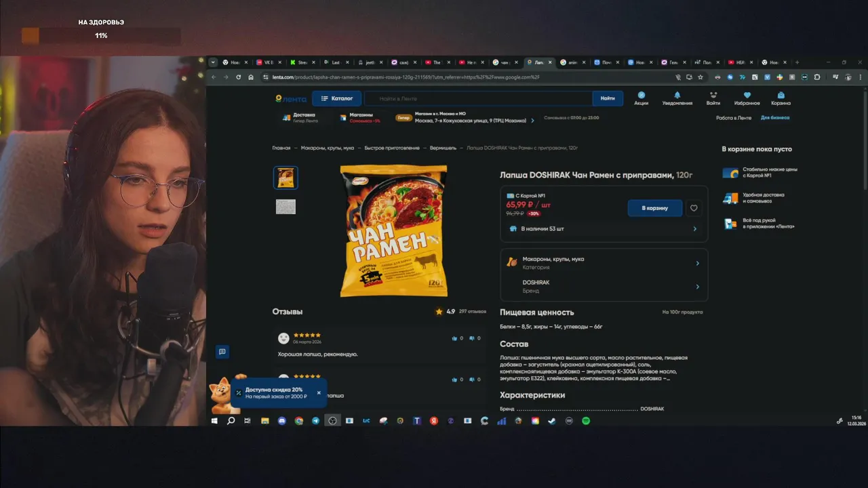Open DOSHIRAK brand chevron
868x488 pixels.
697,287
